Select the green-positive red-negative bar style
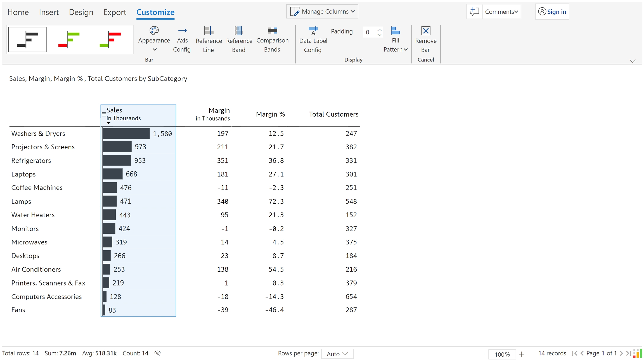This screenshot has width=644, height=361. (x=69, y=39)
